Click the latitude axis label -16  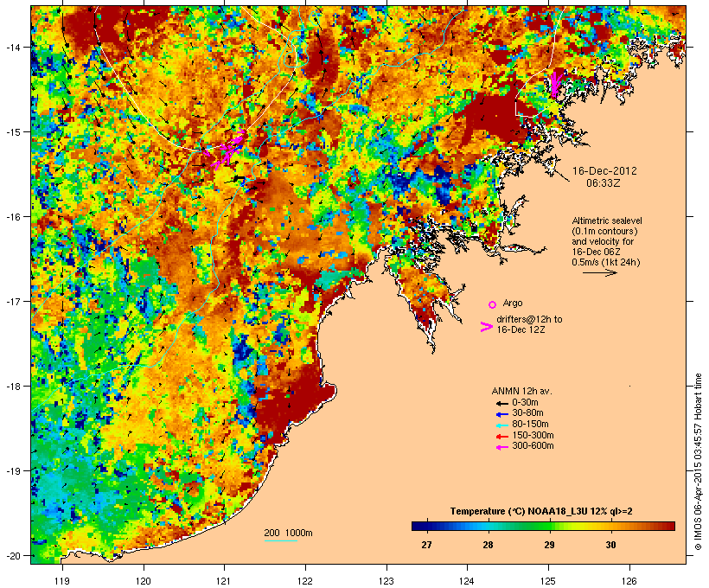[13, 217]
